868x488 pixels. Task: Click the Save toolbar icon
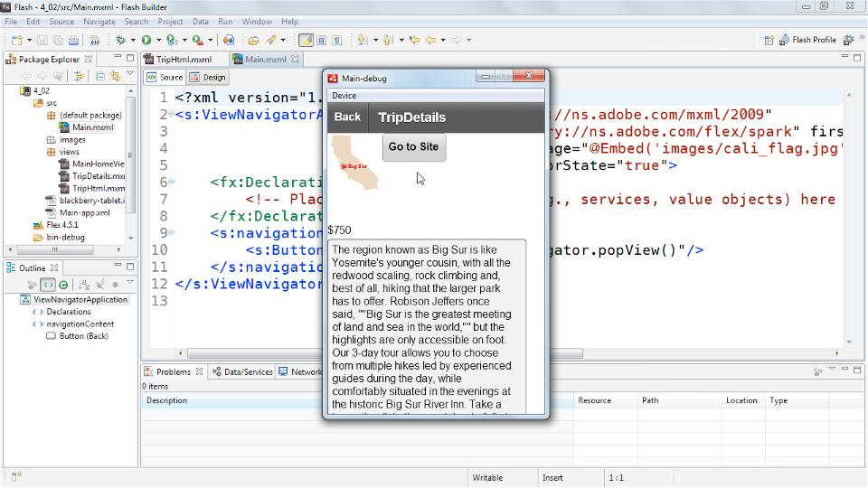pos(42,40)
